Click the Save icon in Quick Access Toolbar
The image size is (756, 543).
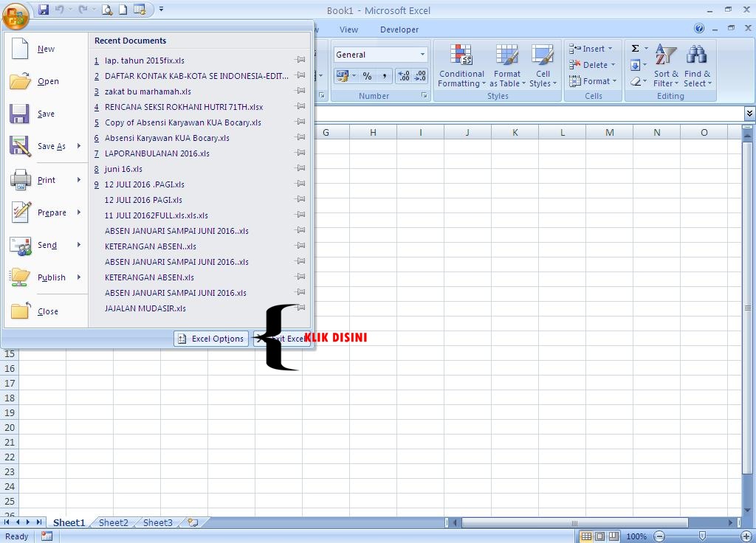tap(44, 10)
